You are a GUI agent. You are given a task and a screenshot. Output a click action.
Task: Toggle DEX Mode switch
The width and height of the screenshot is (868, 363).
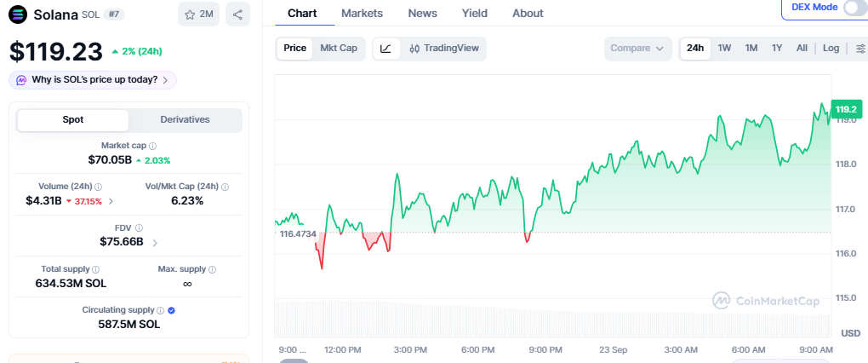855,8
